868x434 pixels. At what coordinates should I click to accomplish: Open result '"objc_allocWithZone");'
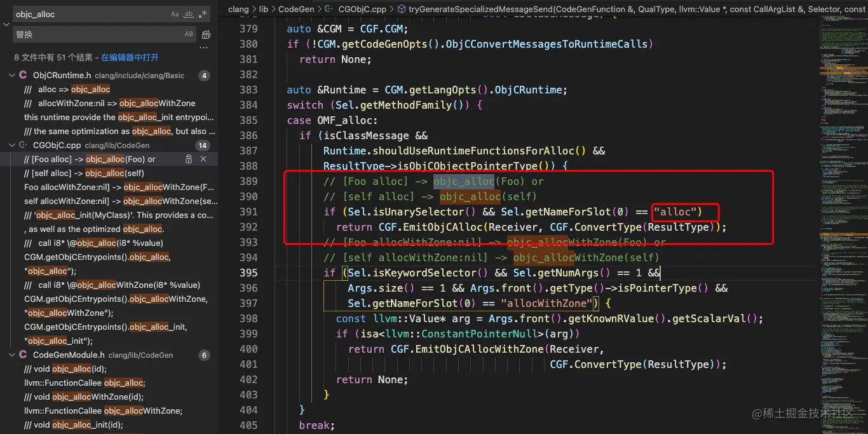click(69, 313)
